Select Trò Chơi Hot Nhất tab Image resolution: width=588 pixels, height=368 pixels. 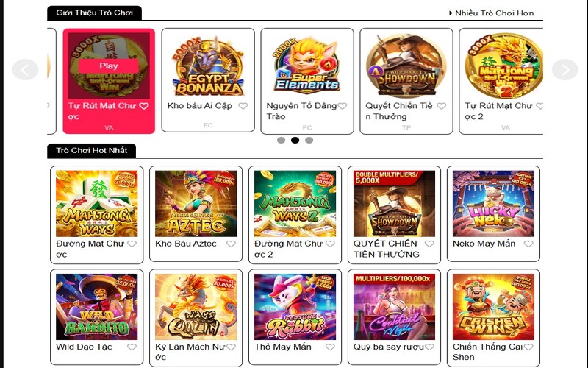(91, 151)
